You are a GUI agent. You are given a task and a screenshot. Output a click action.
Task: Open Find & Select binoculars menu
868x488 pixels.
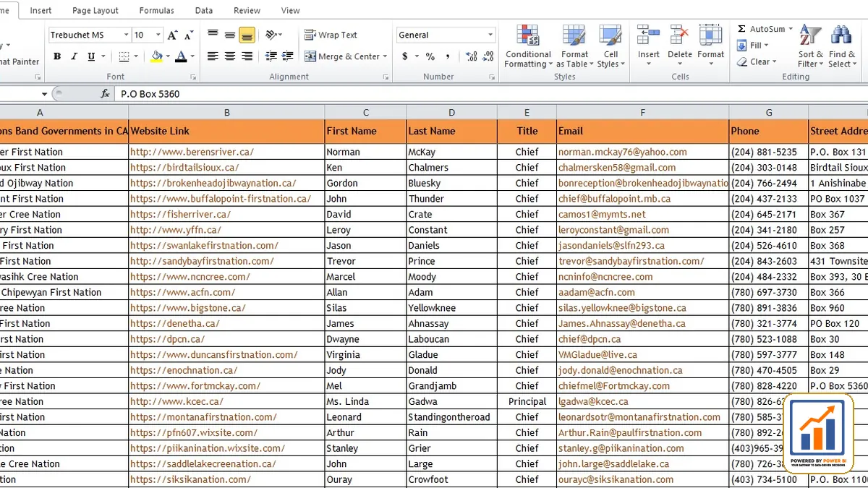click(x=841, y=47)
